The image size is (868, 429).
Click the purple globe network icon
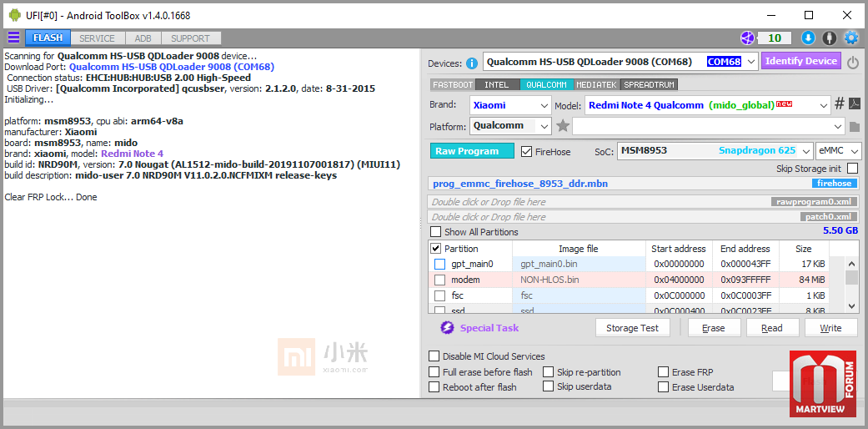pyautogui.click(x=748, y=38)
